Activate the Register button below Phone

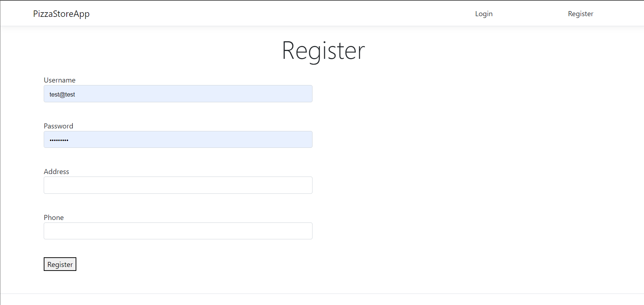tap(60, 264)
